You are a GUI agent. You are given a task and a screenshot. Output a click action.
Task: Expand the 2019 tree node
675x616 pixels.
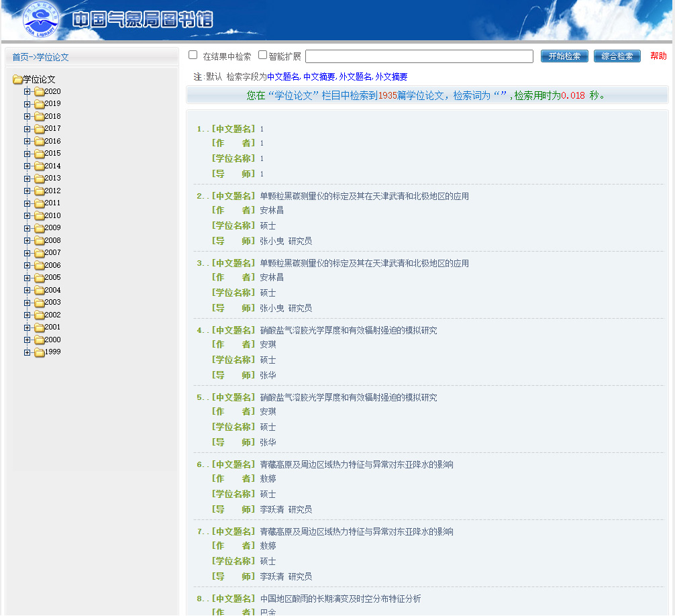click(x=27, y=104)
